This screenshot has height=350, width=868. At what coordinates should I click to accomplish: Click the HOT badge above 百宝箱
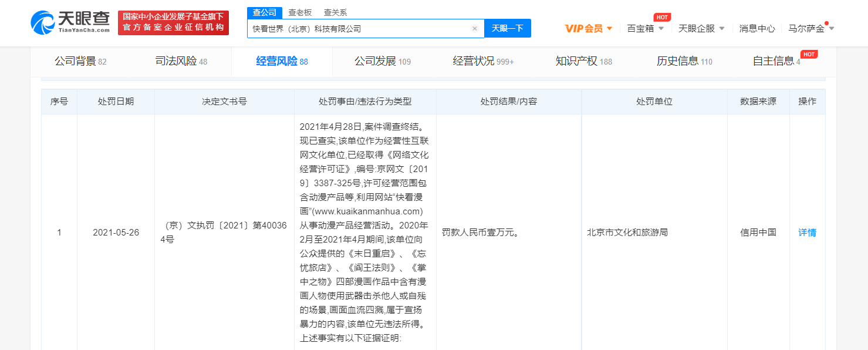[x=662, y=17]
